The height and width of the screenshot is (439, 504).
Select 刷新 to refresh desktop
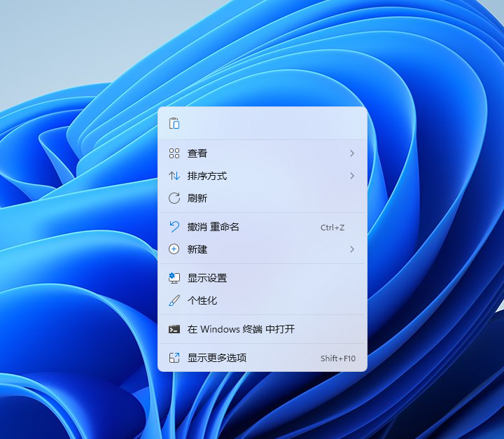[262, 198]
